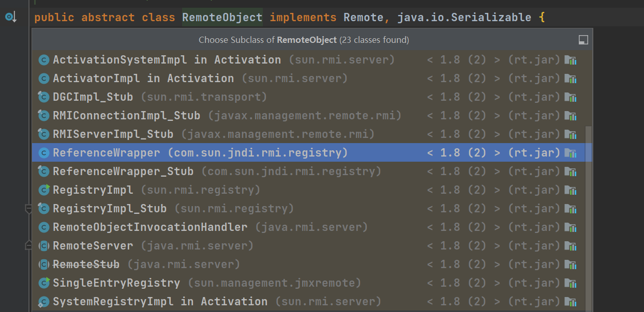Click the library icon on SystemRegistryImpl row
This screenshot has height=312, width=644.
571,302
